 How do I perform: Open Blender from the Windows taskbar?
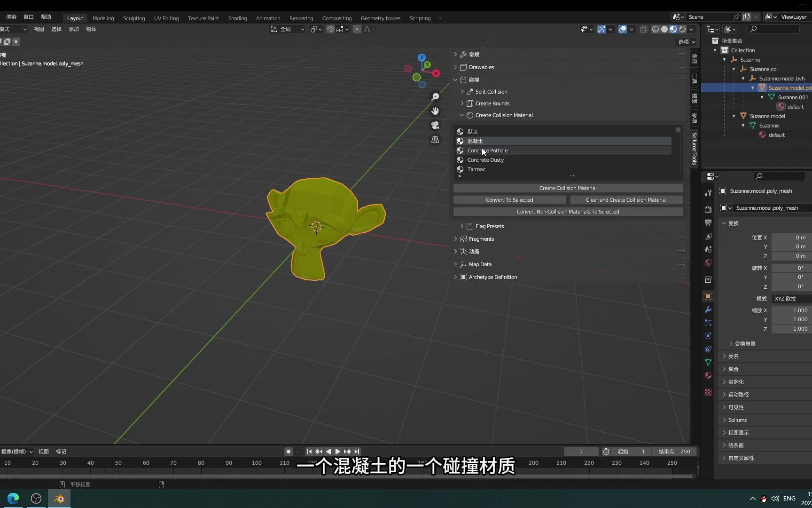59,499
